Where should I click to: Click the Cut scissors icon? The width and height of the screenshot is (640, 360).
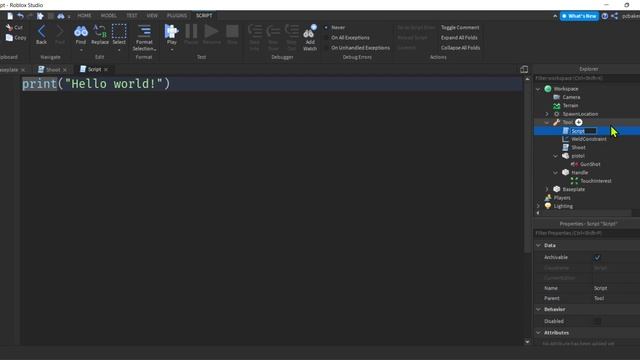(x=9, y=28)
